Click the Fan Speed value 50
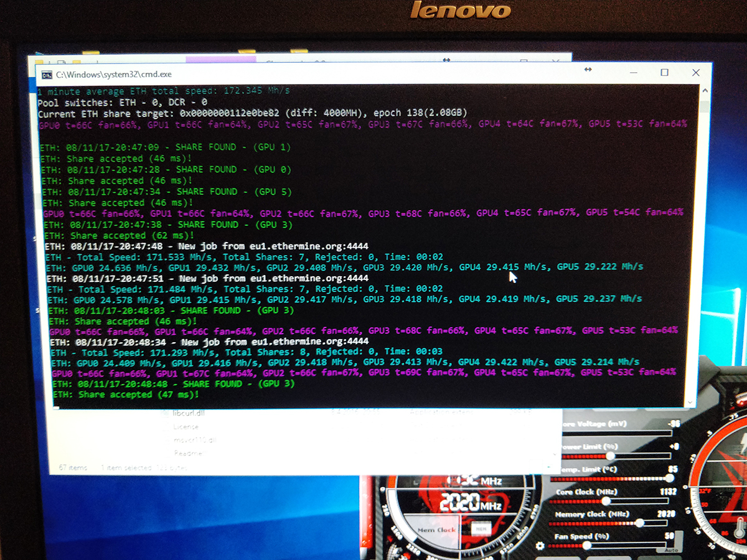 669,535
